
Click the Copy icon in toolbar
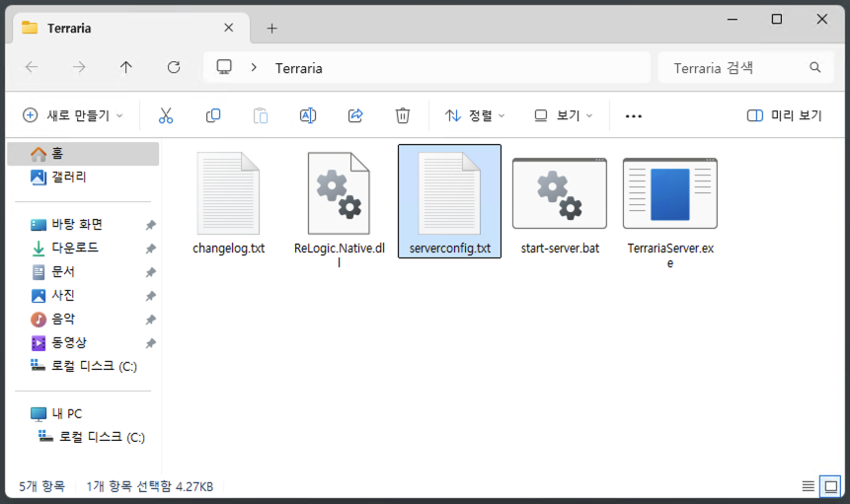[213, 115]
